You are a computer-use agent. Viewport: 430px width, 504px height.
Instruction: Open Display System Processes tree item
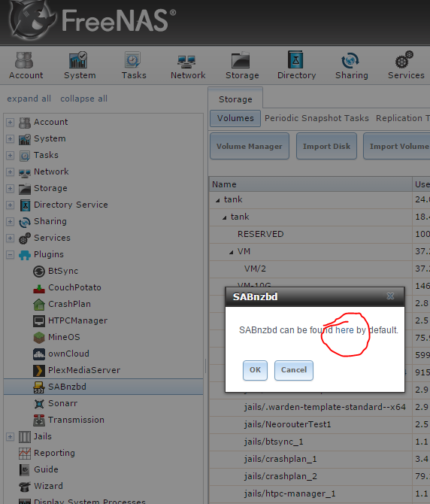coord(89,501)
